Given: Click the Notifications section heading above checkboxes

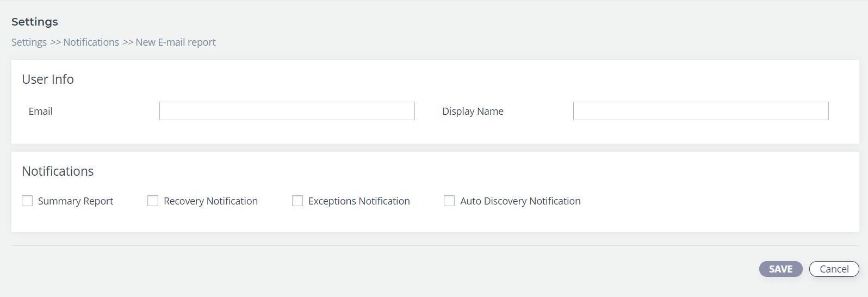Looking at the screenshot, I should tap(58, 171).
